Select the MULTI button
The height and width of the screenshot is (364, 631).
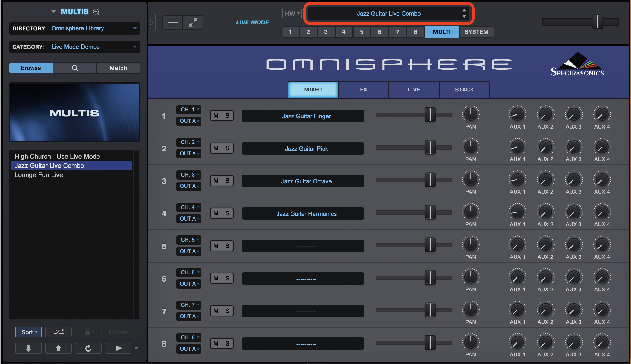coord(442,32)
